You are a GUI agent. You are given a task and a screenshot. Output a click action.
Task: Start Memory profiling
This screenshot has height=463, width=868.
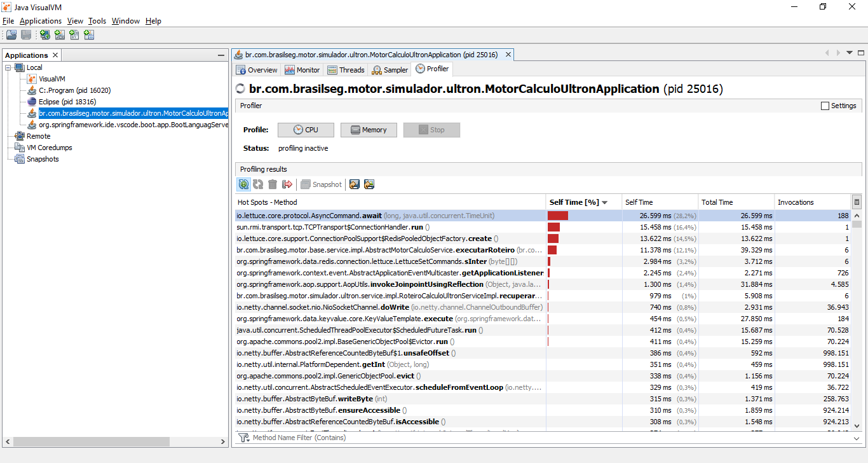click(x=369, y=130)
